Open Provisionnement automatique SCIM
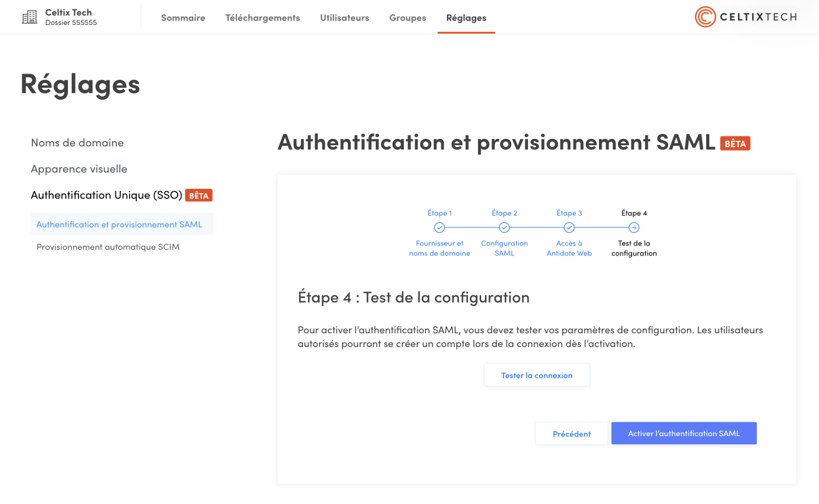 [x=108, y=247]
